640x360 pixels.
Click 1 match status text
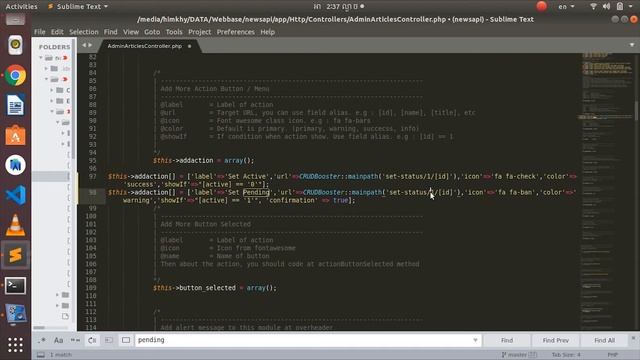click(x=61, y=355)
